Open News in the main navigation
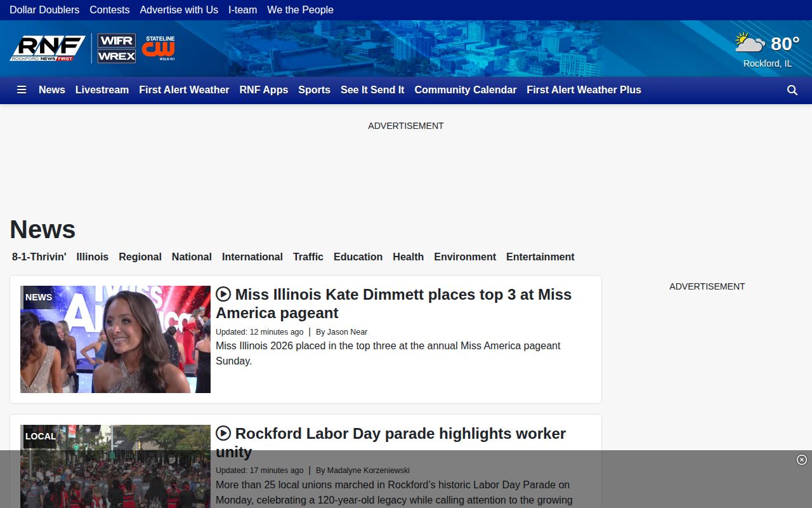 pos(52,90)
